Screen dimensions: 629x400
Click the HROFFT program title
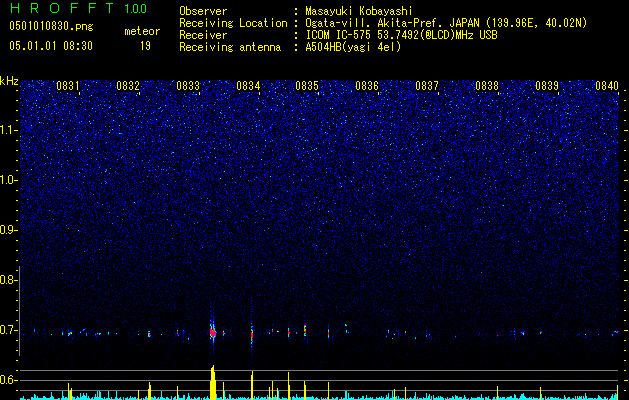coord(62,8)
